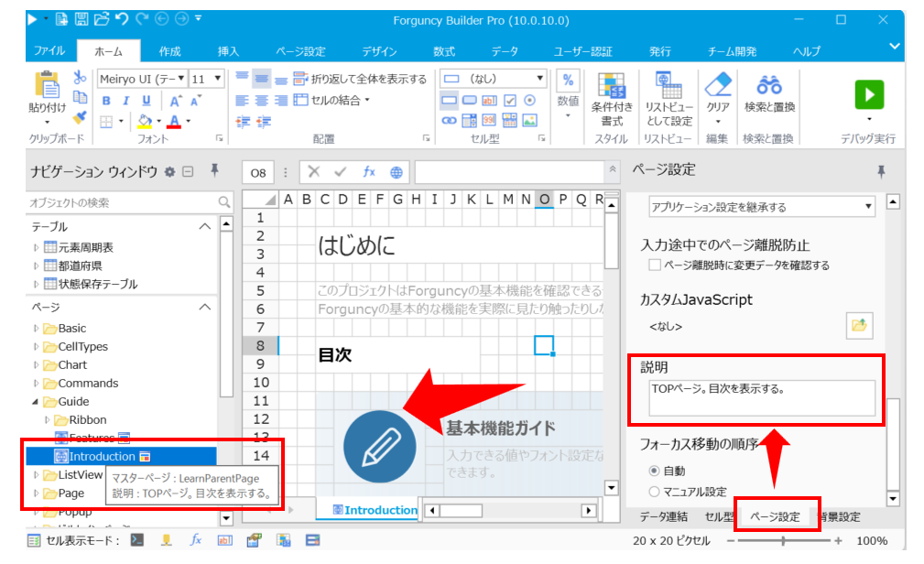This screenshot has width=924, height=564.
Task: Select the マニュアル設定 radio button
Action: (x=654, y=492)
